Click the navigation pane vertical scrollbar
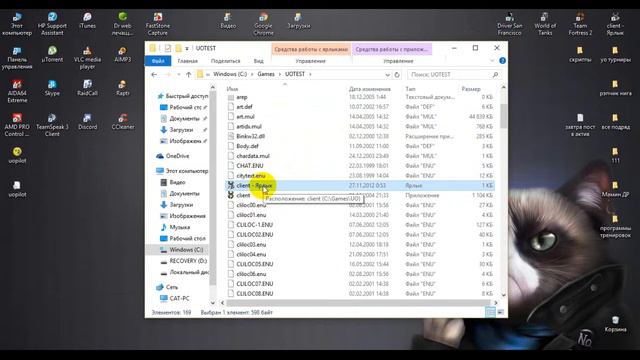640x360 pixels. pos(213,188)
